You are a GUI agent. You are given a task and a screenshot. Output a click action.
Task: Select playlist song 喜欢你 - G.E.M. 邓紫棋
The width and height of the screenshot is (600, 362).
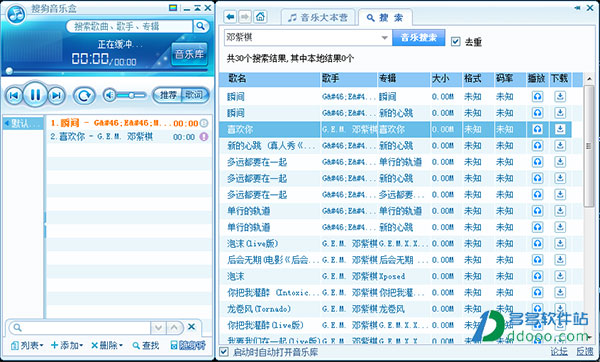pos(129,137)
